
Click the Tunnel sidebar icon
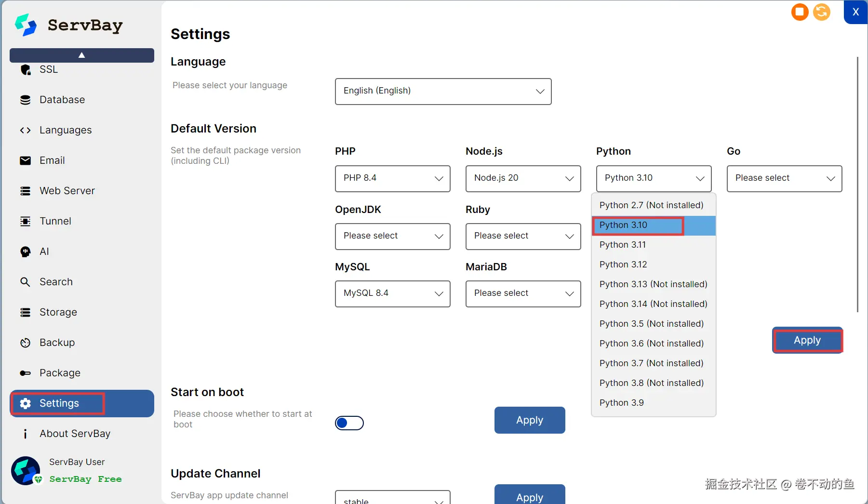(x=26, y=221)
